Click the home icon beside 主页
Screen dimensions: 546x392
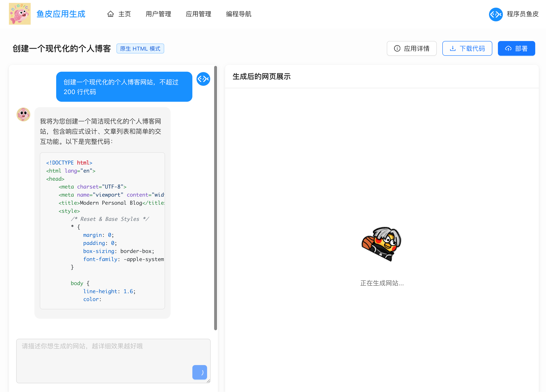(x=110, y=14)
